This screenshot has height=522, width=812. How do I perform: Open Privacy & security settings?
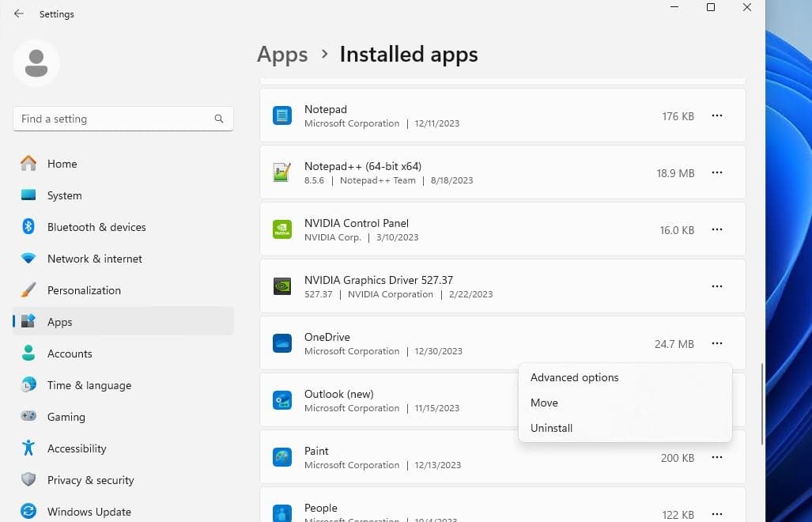pyautogui.click(x=123, y=479)
